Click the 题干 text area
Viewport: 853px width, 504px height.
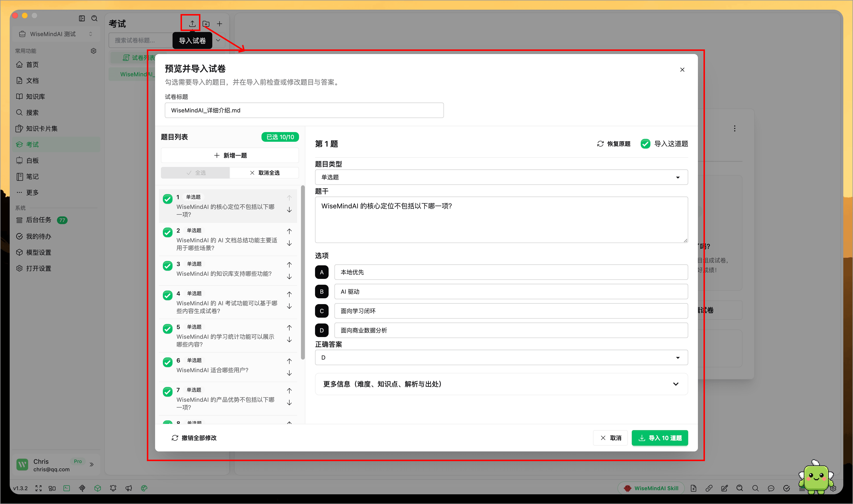click(501, 220)
